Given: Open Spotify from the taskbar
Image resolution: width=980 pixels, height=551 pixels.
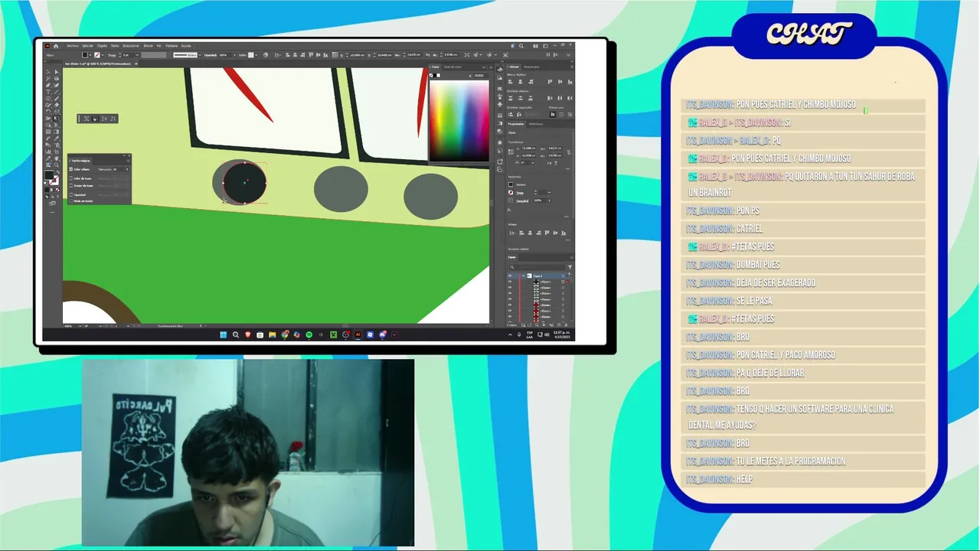Looking at the screenshot, I should point(309,334).
